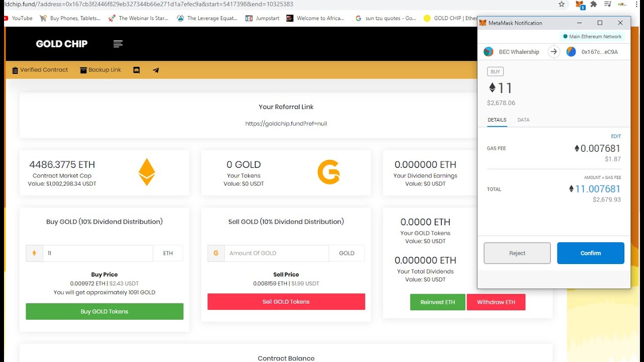Open the Telegram paper plane icon
Image resolution: width=644 pixels, height=362 pixels.
coord(156,70)
